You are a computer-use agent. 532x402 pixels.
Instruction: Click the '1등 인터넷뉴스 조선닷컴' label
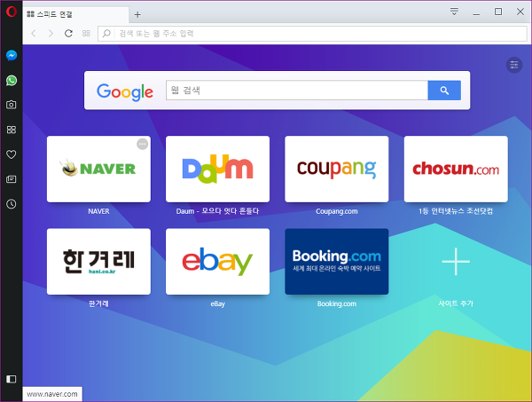[x=456, y=211]
